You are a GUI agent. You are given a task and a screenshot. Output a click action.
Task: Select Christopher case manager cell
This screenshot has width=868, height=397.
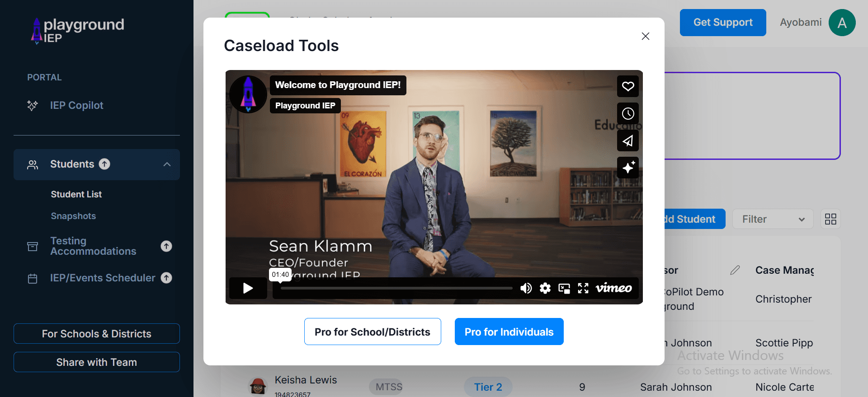pos(783,299)
